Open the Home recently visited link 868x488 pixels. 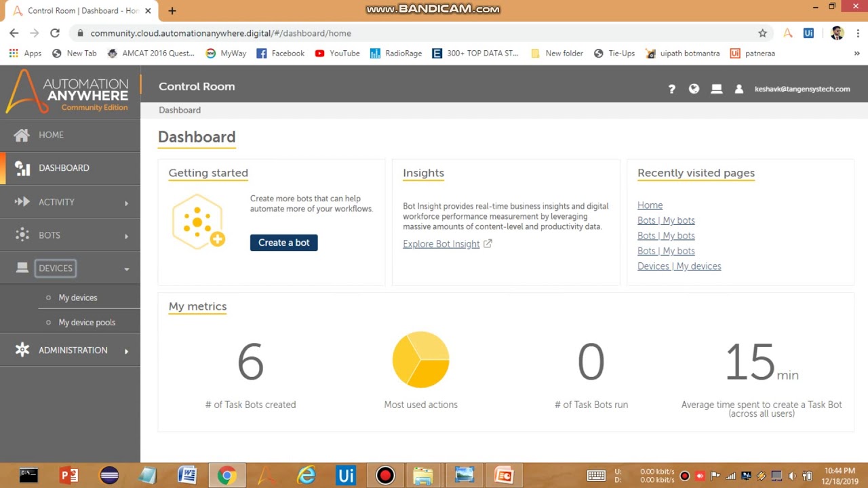[650, 205]
